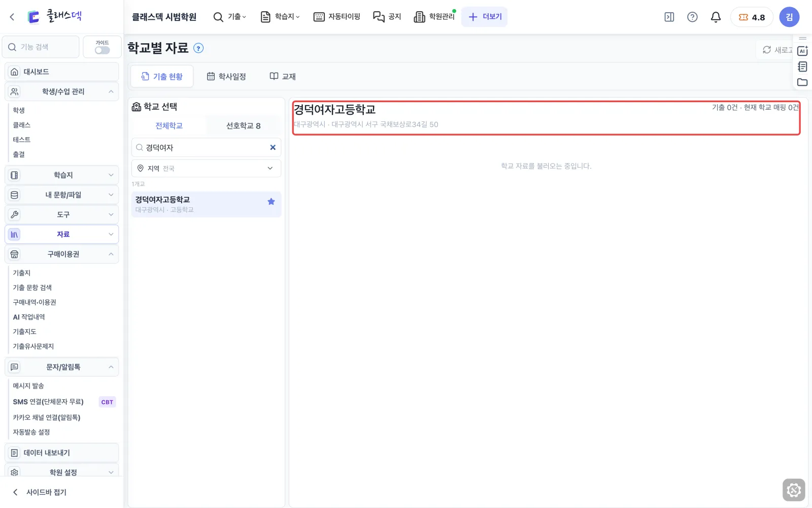The width and height of the screenshot is (812, 508).
Task: Open 학원관리 in the top bar
Action: 434,17
